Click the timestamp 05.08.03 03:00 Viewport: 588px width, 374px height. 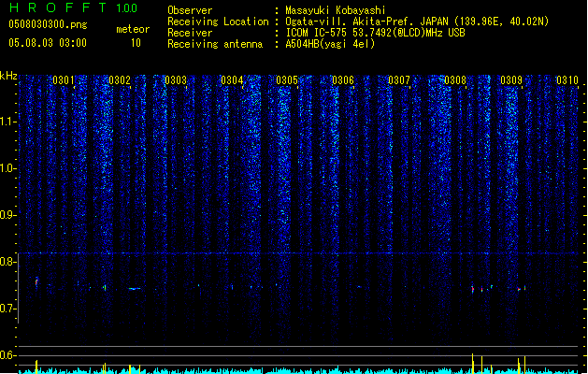(x=48, y=43)
